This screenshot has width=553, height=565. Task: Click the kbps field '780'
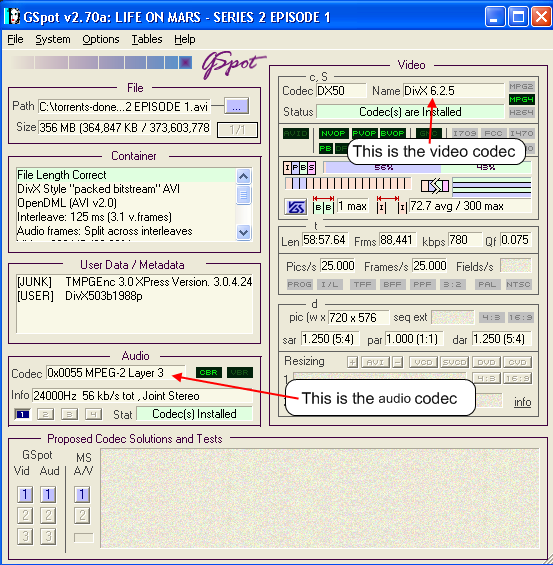point(465,240)
